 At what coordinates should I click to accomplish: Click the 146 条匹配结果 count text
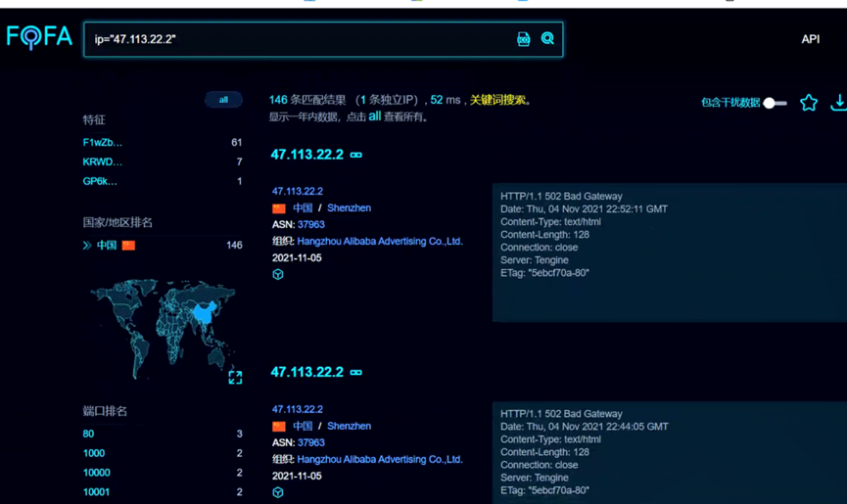(x=306, y=100)
